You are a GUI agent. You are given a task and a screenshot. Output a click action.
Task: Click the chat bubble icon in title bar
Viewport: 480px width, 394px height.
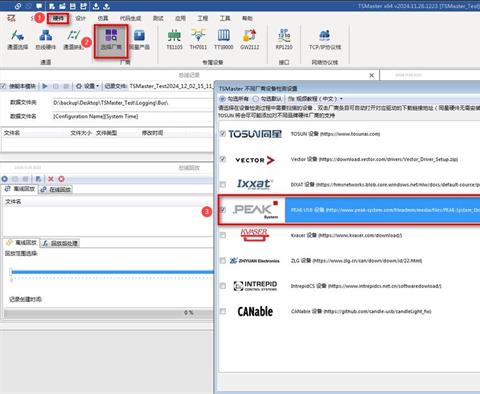39,6
